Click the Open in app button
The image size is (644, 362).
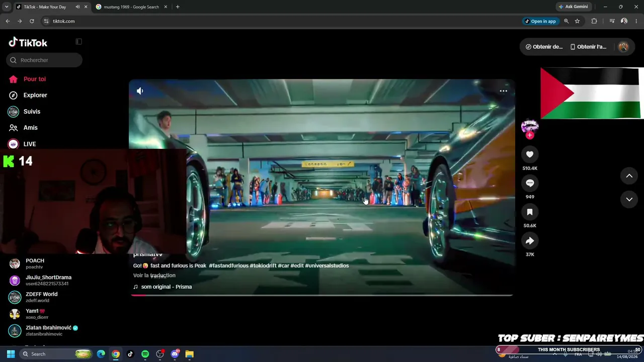[x=540, y=21]
